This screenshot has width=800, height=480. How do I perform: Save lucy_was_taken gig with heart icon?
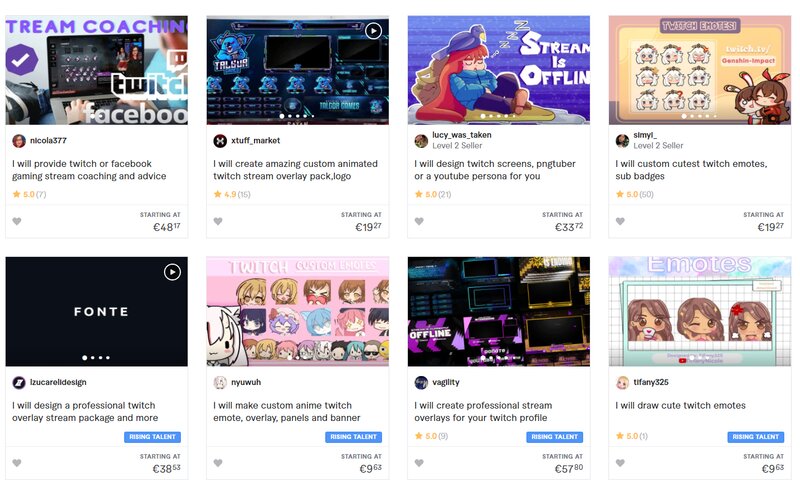(419, 221)
